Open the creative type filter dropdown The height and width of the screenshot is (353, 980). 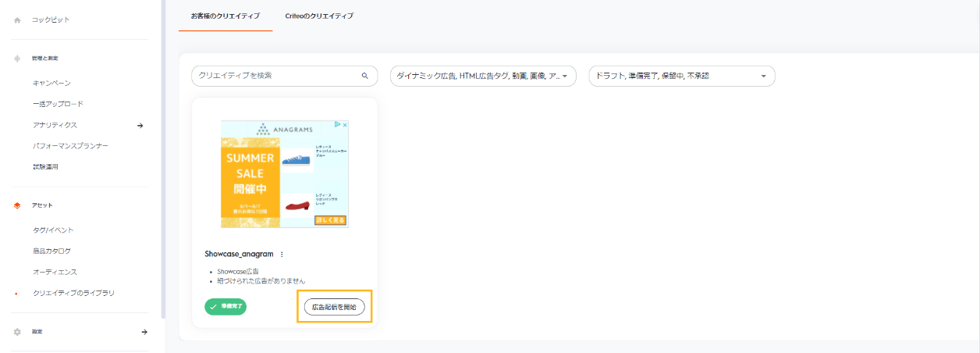[483, 77]
